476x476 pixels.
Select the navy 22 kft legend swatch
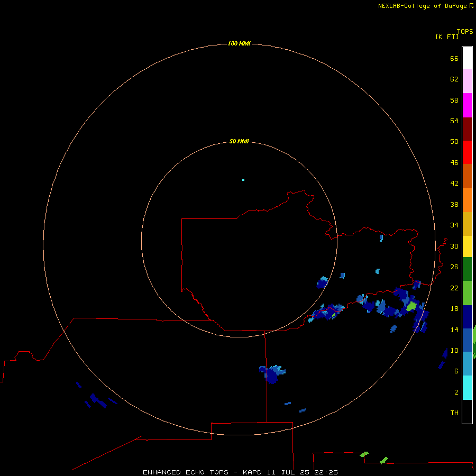pos(467,317)
